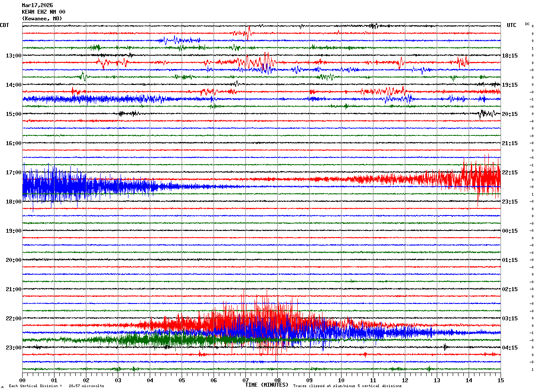This screenshot has height=392, width=536.
Task: Click minute tick 07 on the time axis
Action: (245, 380)
